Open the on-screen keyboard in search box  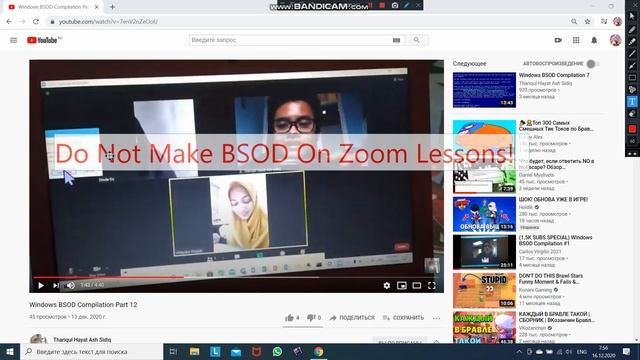pos(396,40)
